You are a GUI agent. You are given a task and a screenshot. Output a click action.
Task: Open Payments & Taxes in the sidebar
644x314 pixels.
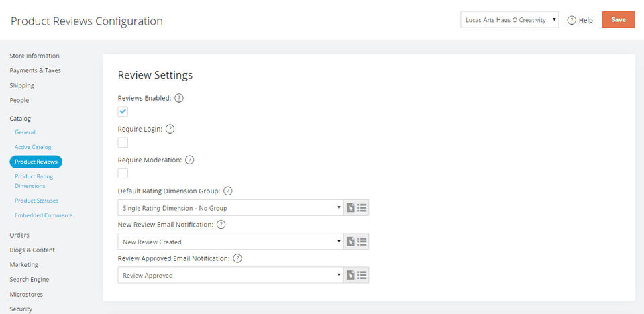click(x=36, y=70)
